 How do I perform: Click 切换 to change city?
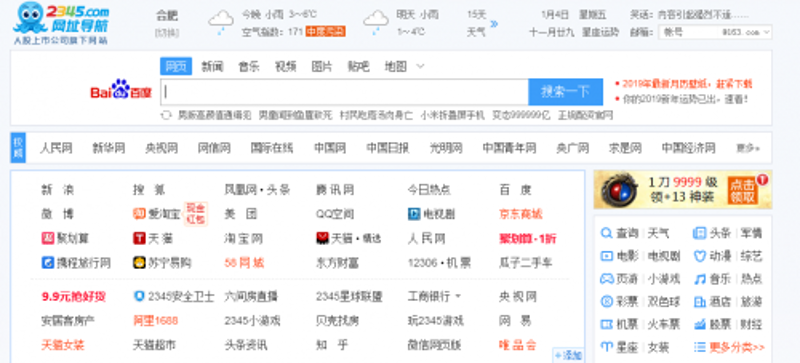click(167, 32)
